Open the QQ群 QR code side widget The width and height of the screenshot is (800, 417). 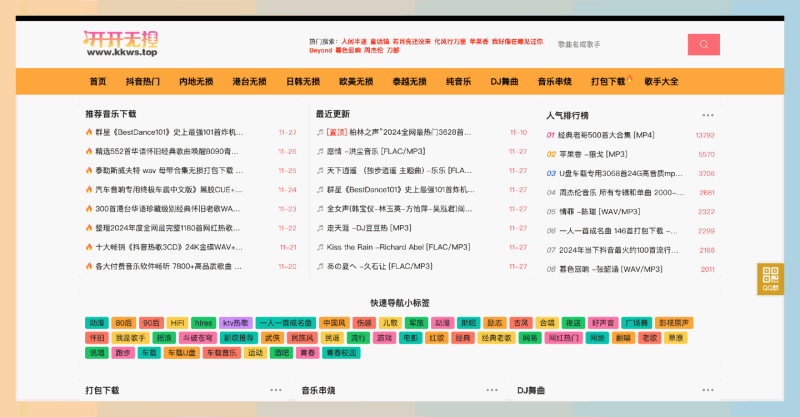770,279
